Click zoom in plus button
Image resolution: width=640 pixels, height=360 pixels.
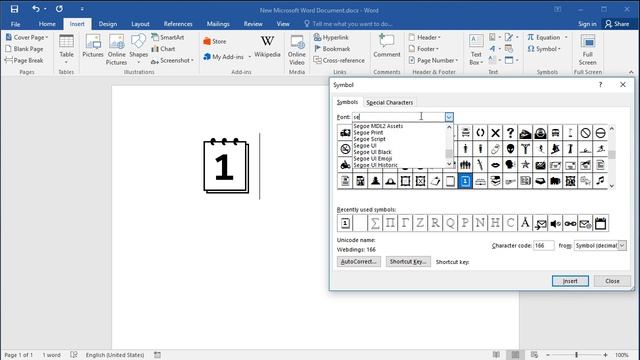(605, 355)
